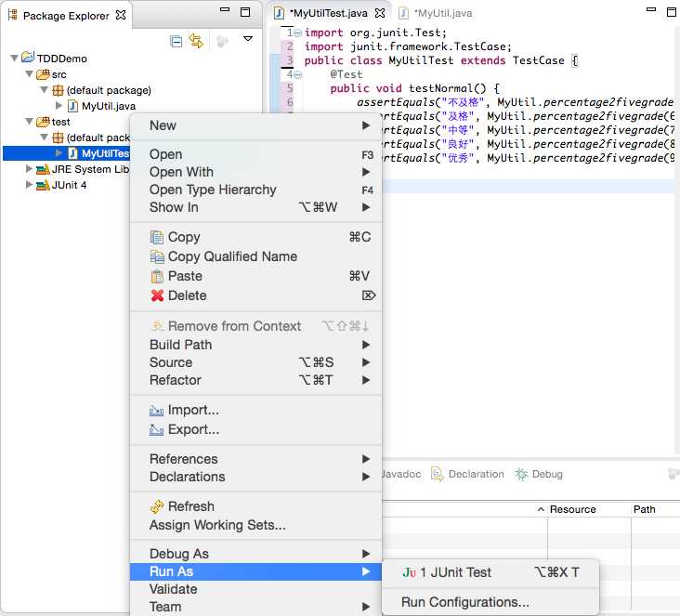Choose Copy from the context menu
The image size is (680, 616).
[183, 237]
